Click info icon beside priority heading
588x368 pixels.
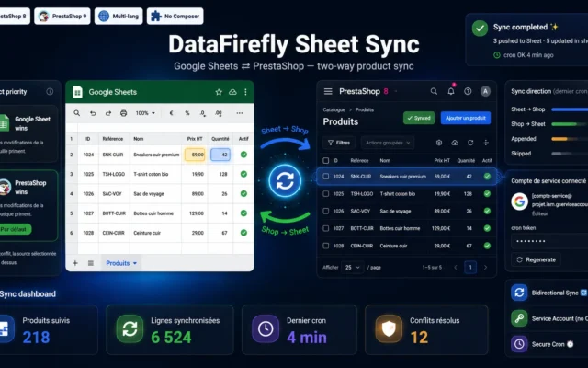coord(50,92)
